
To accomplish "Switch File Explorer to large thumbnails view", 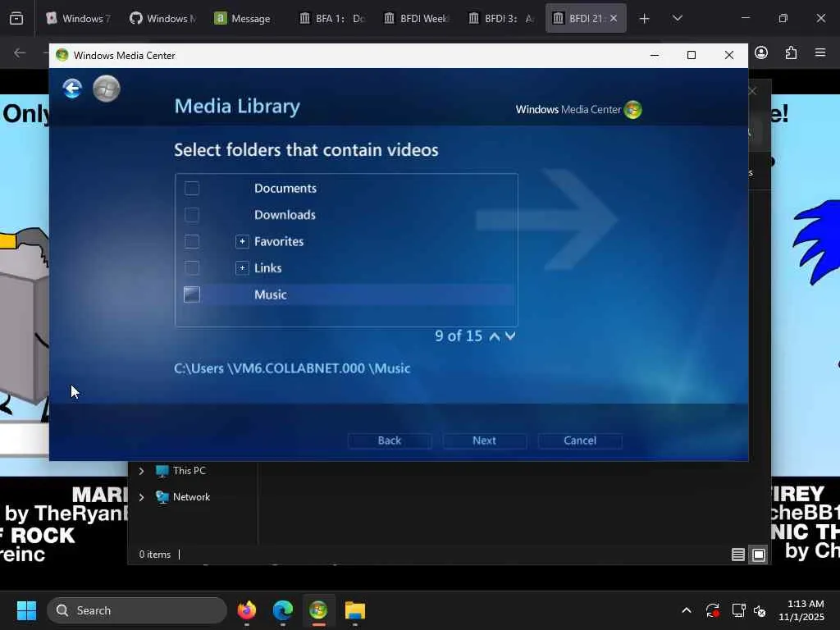I will click(x=759, y=555).
